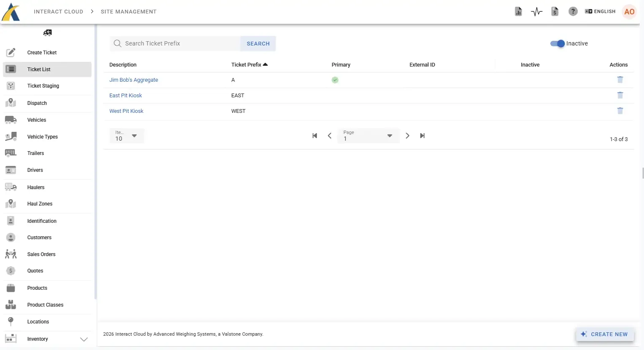Viewport: 644px width, 350px height.
Task: Open the items per page dropdown
Action: point(127,136)
